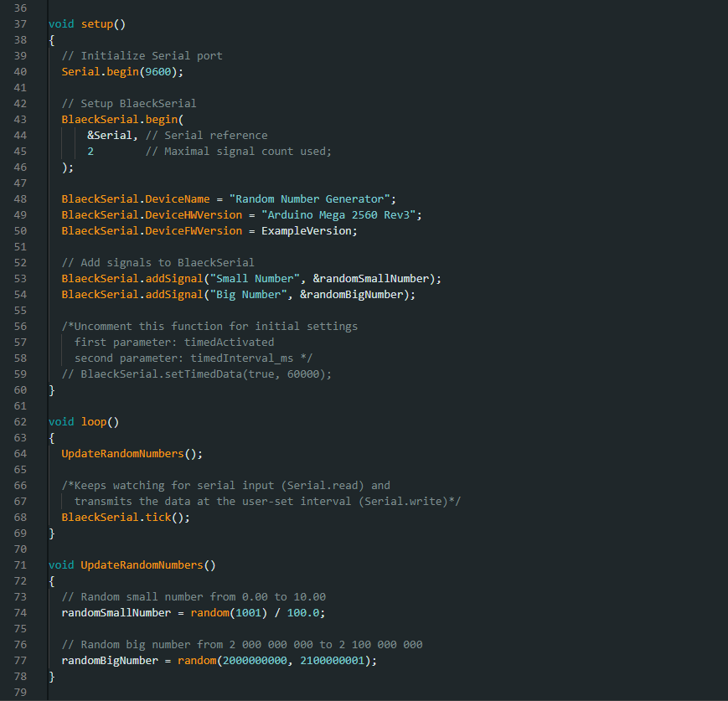Click the "Random Number Generator" string
Viewport: 728px width, 701px height.
pyautogui.click(x=308, y=199)
